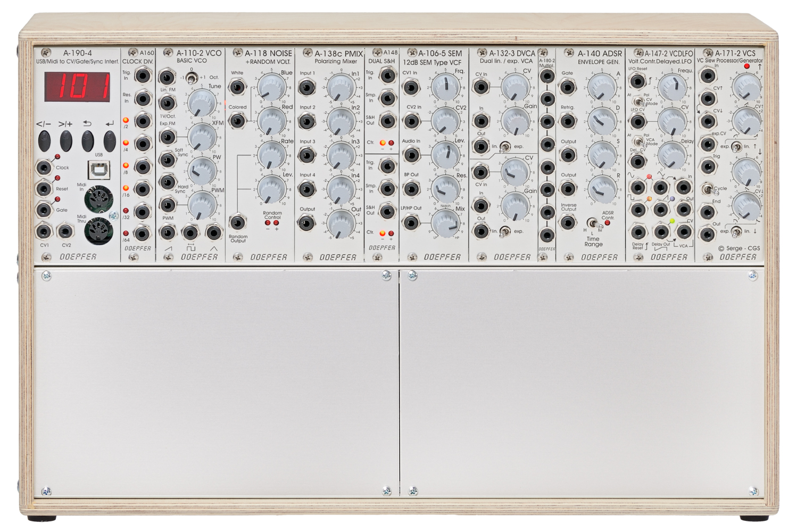Viewport: 797px width, 532px height.
Task: Click the Colored noise jack on A-118
Action: point(237,121)
